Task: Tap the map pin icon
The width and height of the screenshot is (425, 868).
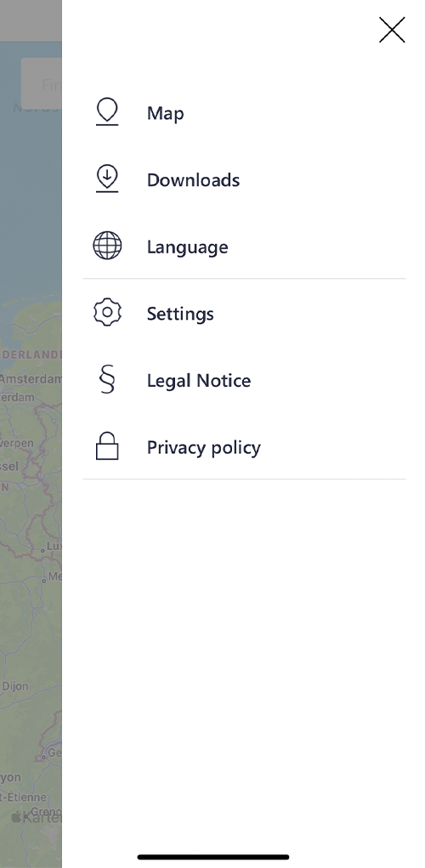Action: pyautogui.click(x=107, y=112)
